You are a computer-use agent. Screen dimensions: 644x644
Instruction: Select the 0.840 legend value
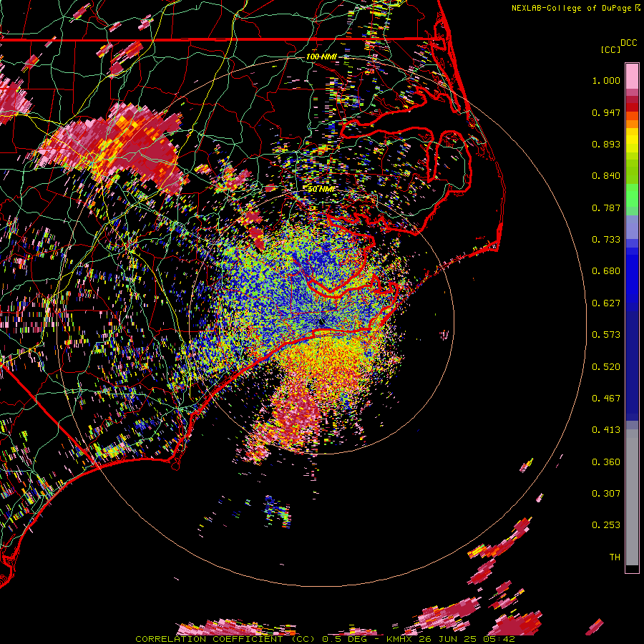coord(606,176)
